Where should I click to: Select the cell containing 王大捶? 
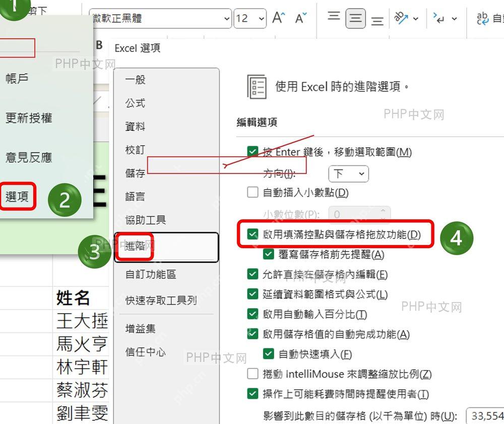click(81, 321)
